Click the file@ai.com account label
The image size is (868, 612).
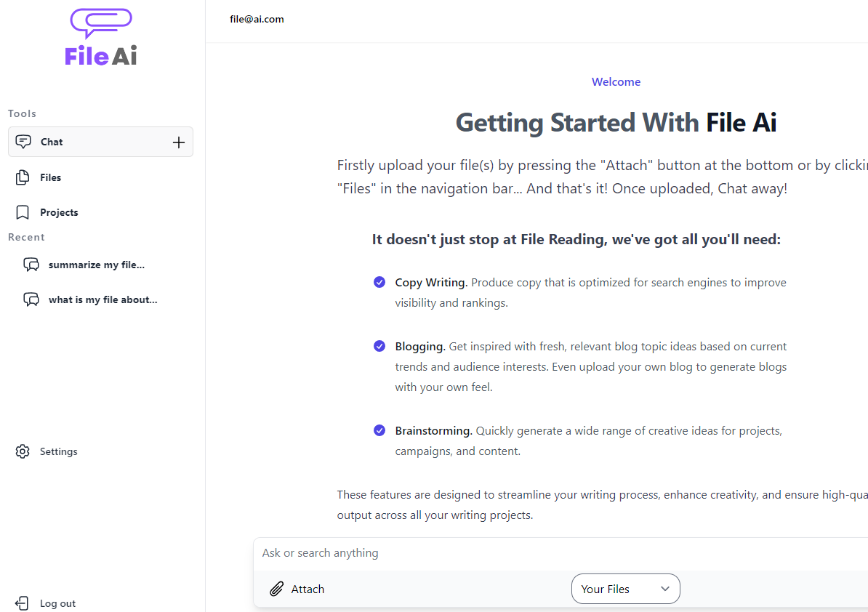[257, 19]
